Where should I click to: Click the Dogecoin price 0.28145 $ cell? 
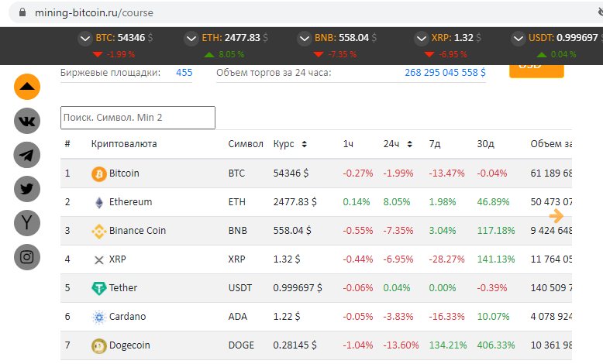click(x=295, y=345)
